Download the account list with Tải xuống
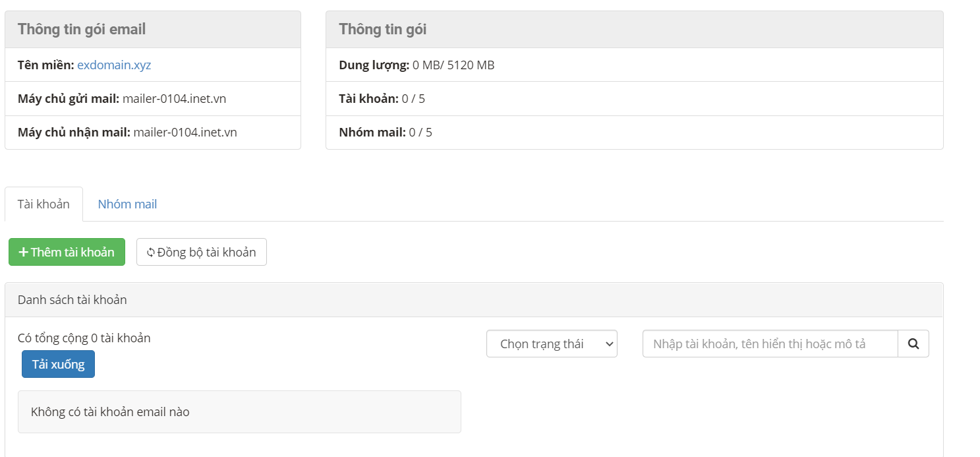This screenshot has width=980, height=457. [x=58, y=364]
